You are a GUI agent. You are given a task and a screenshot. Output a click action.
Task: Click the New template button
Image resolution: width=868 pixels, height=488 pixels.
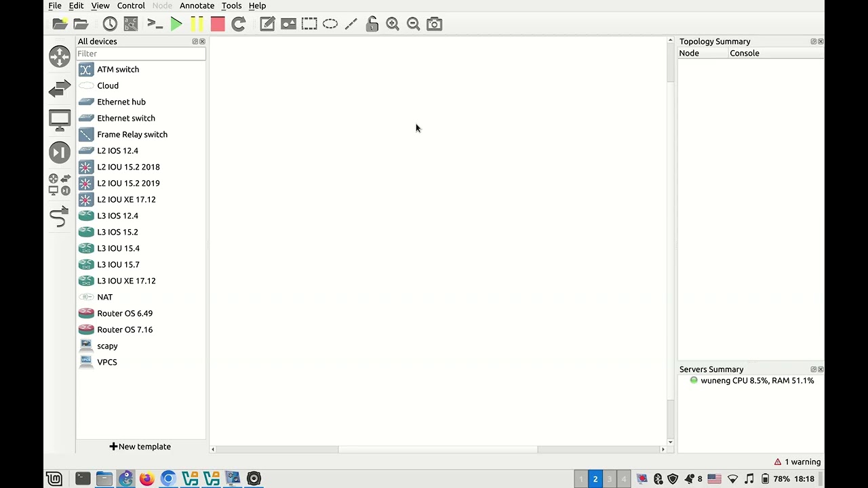point(140,447)
